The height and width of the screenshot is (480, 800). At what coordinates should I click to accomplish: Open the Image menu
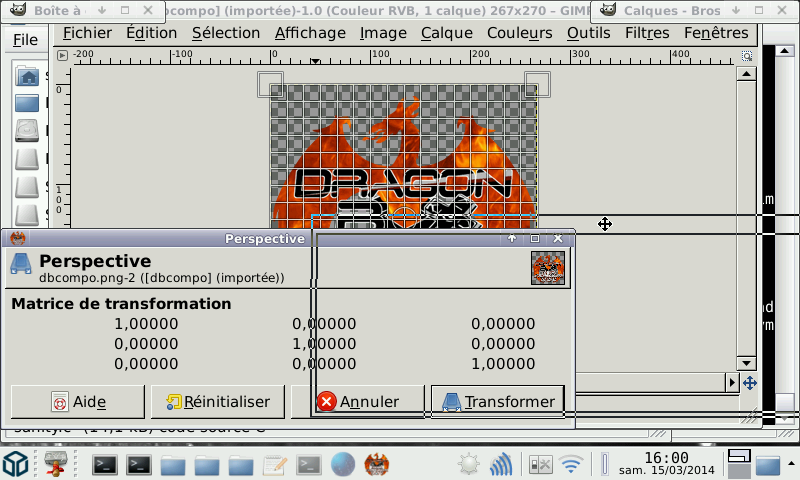tap(383, 33)
